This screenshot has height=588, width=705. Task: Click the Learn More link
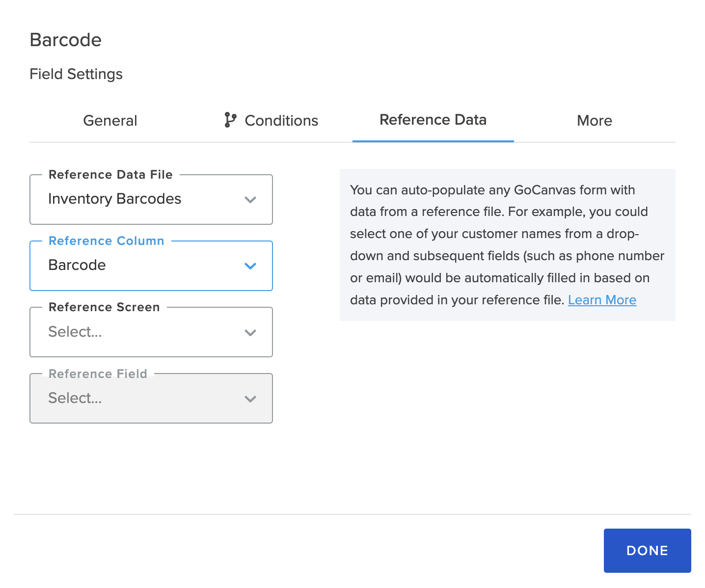click(602, 300)
